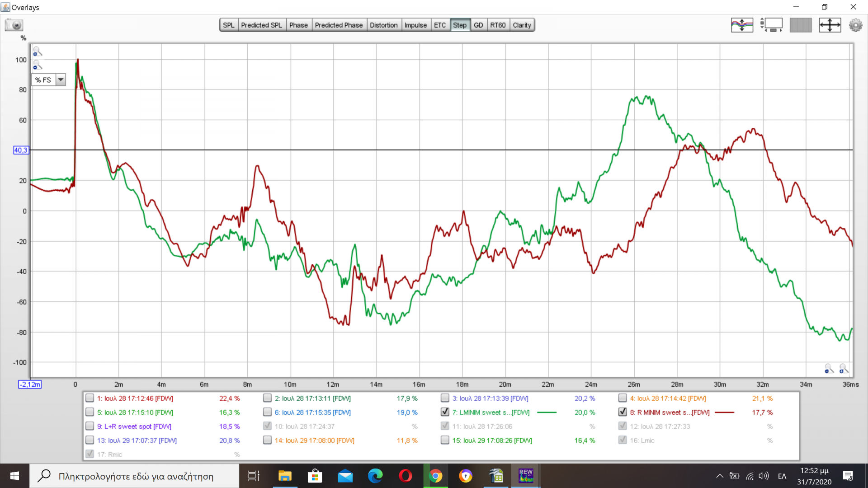Uncheck trace 8 R MINIM sweet spot
The width and height of the screenshot is (868, 488).
(623, 412)
